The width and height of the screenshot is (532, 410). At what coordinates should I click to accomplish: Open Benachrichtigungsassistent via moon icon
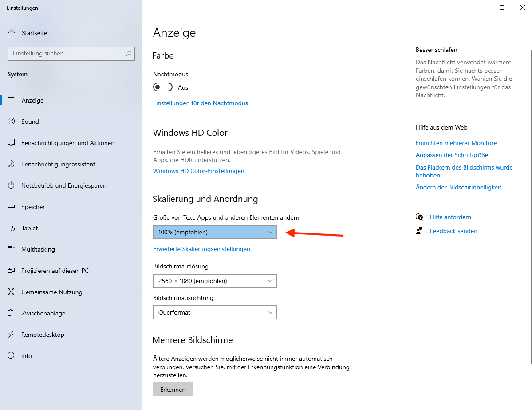coord(12,164)
